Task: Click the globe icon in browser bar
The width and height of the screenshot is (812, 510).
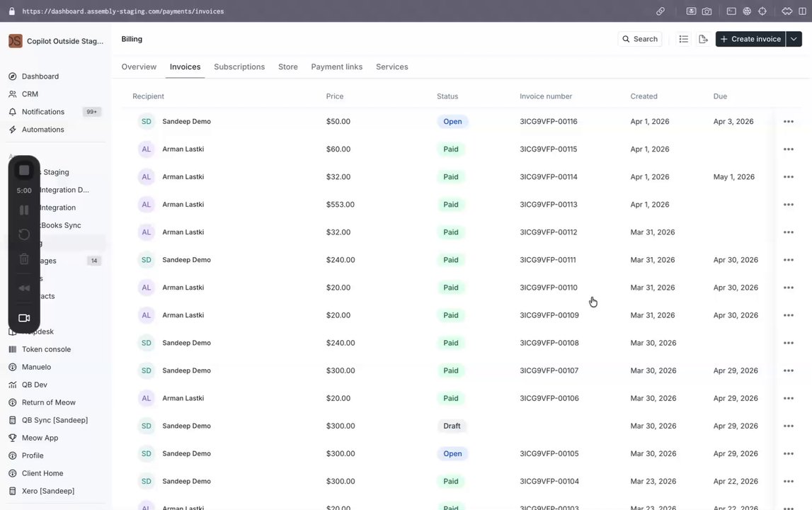Action: coord(747,11)
